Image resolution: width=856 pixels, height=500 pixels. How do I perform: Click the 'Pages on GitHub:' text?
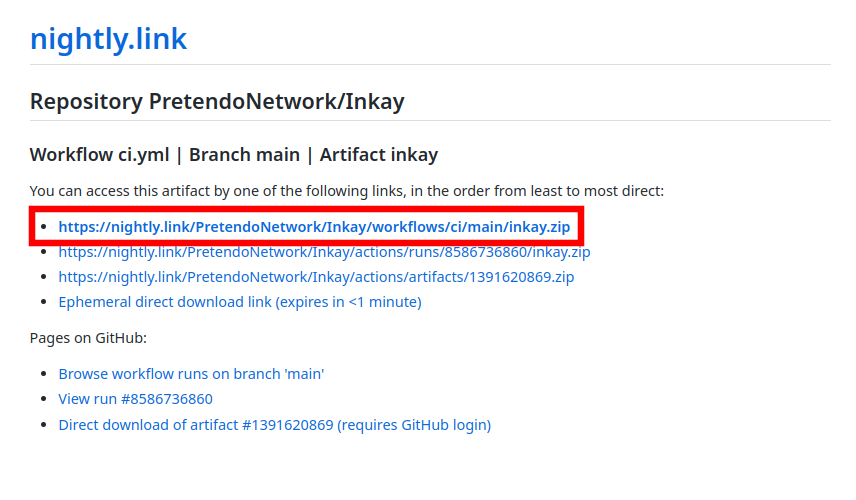[88, 338]
